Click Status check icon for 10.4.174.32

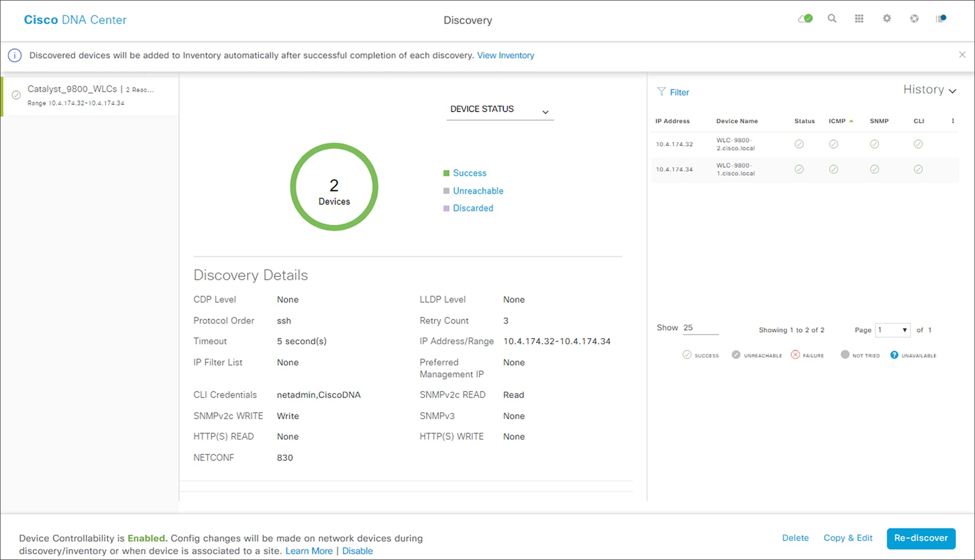click(799, 144)
